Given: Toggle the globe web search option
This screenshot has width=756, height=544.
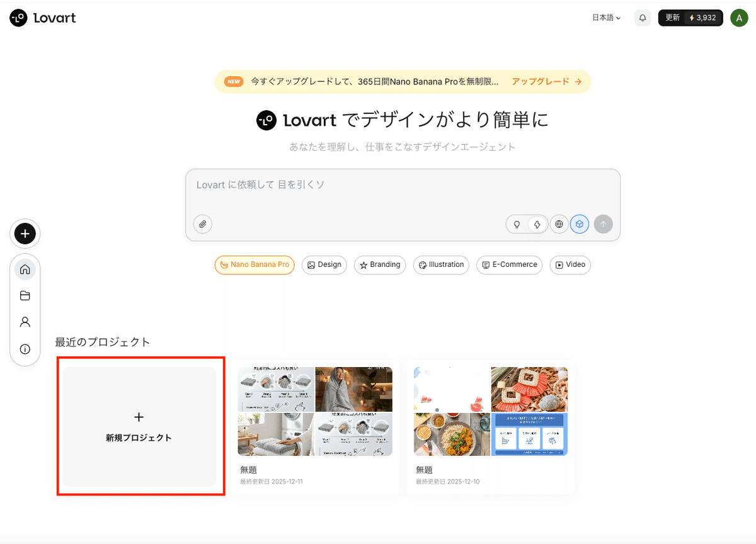Looking at the screenshot, I should pyautogui.click(x=559, y=224).
